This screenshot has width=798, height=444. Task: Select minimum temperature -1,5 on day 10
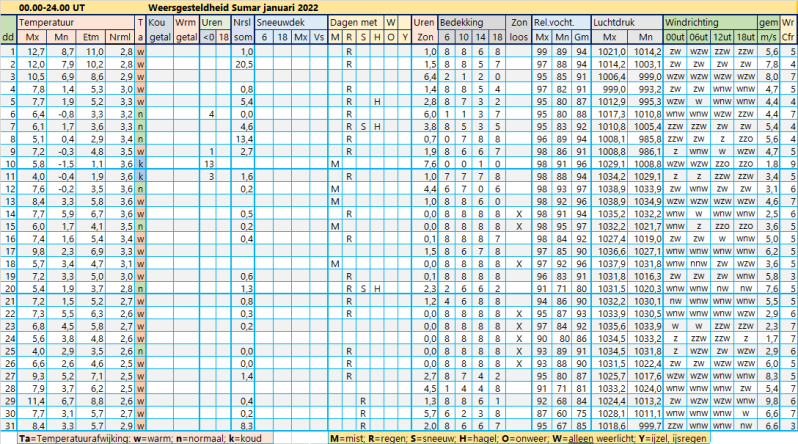[62, 164]
